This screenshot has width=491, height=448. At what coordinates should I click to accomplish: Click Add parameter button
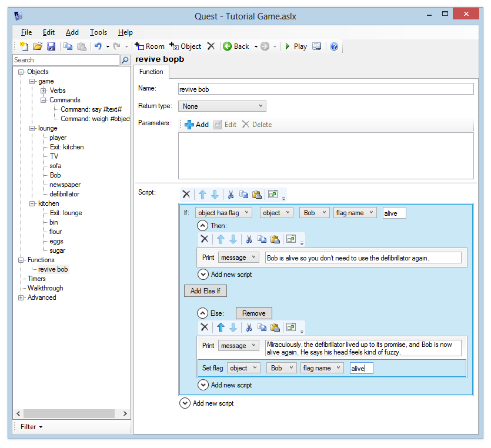tap(196, 125)
